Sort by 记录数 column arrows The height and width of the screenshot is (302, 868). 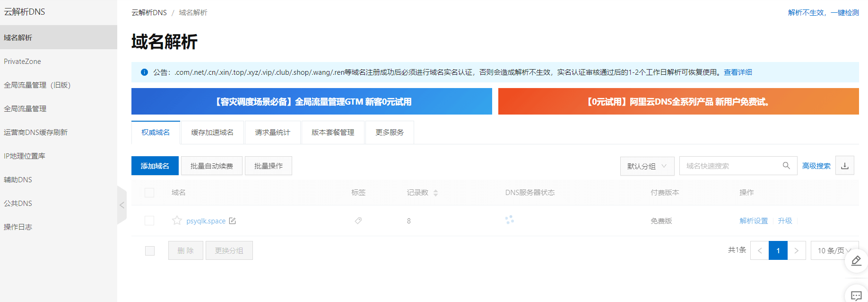click(x=435, y=193)
